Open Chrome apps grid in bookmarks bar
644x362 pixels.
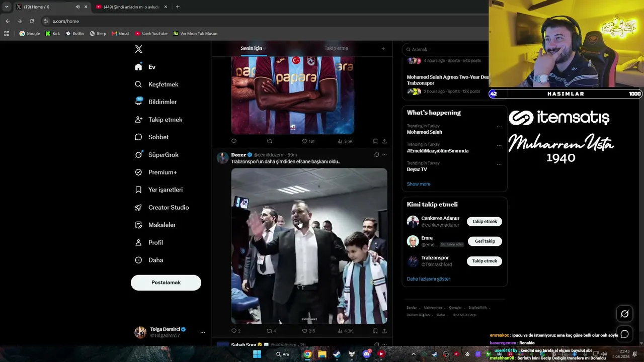click(7, 34)
